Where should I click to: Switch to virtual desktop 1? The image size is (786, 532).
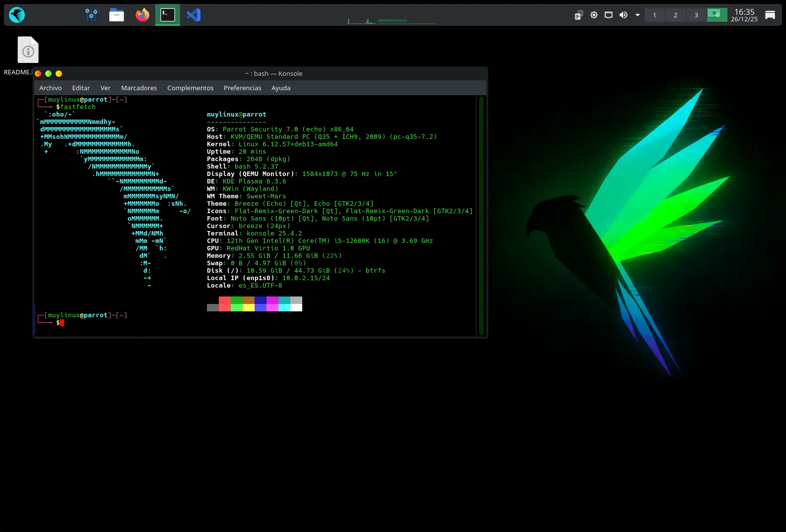point(655,15)
